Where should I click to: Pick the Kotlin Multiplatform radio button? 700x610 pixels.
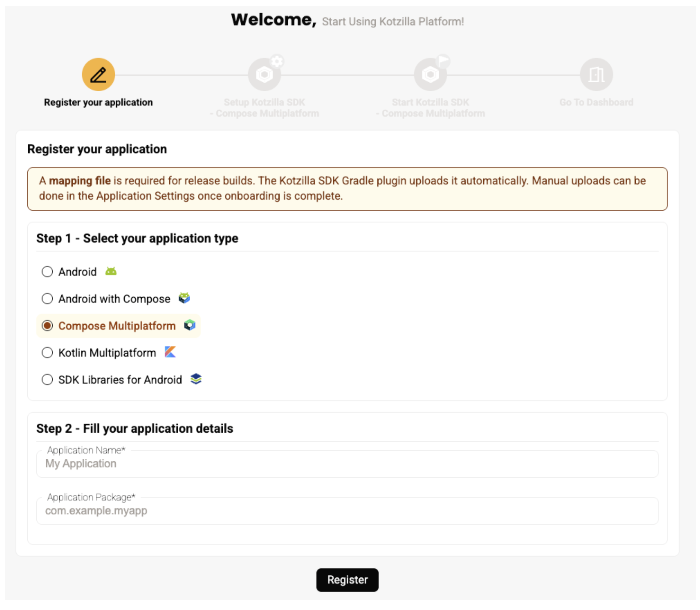[47, 353]
